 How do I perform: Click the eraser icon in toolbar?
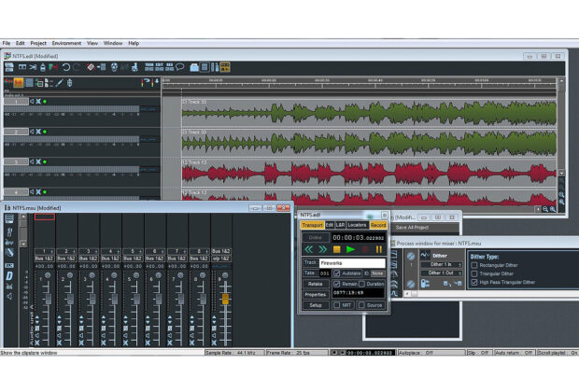click(x=91, y=67)
